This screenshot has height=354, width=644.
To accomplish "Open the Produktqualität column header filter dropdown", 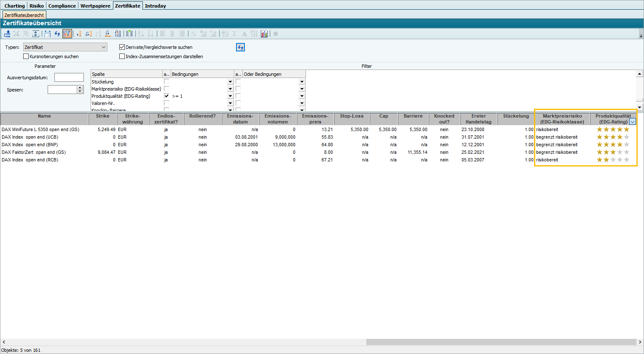I will coord(633,122).
